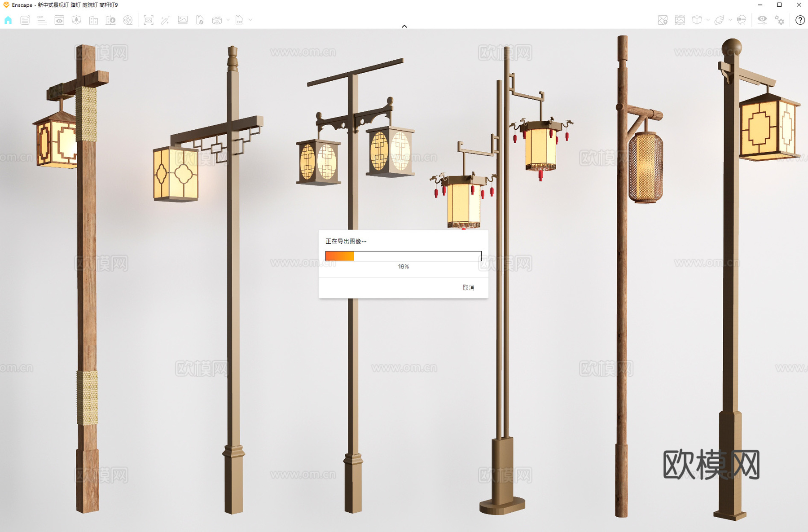Expand the EXE export dropdown arrow

(250, 20)
